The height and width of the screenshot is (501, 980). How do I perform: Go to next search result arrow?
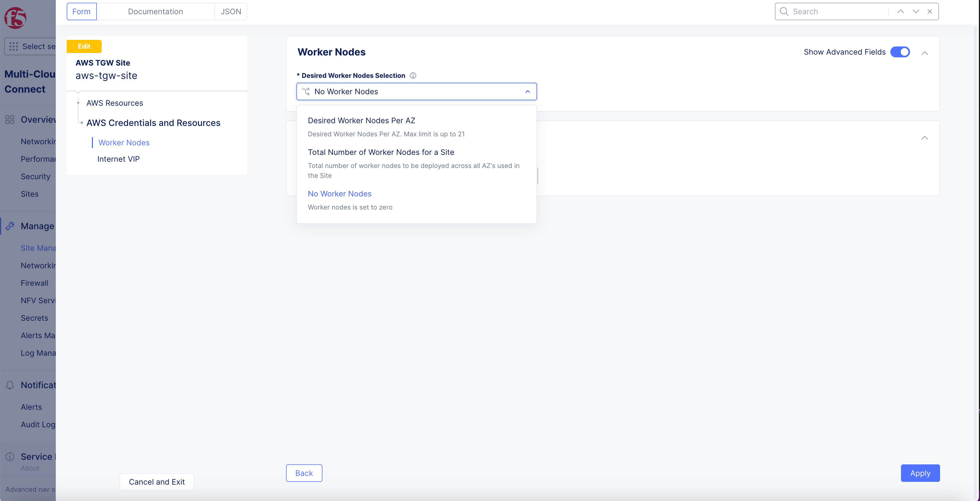[x=916, y=11]
